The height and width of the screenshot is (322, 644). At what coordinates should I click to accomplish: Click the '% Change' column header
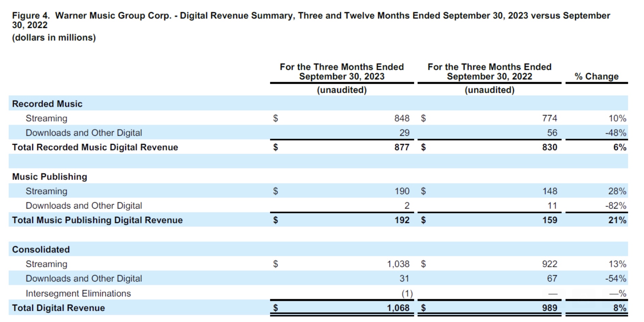597,77
